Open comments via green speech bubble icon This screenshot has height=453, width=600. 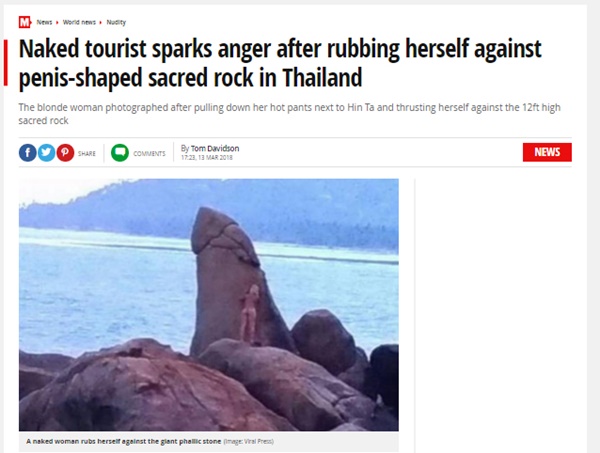click(x=120, y=153)
